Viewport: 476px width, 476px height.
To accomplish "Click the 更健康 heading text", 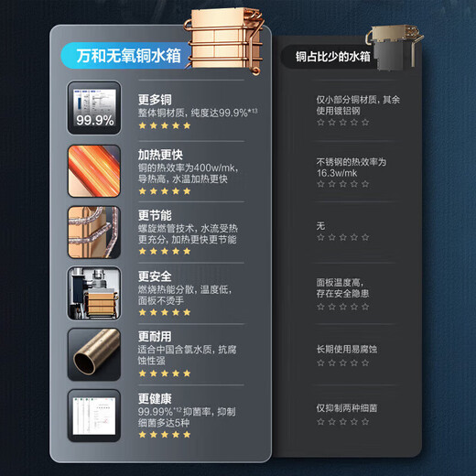I will click(x=155, y=398).
